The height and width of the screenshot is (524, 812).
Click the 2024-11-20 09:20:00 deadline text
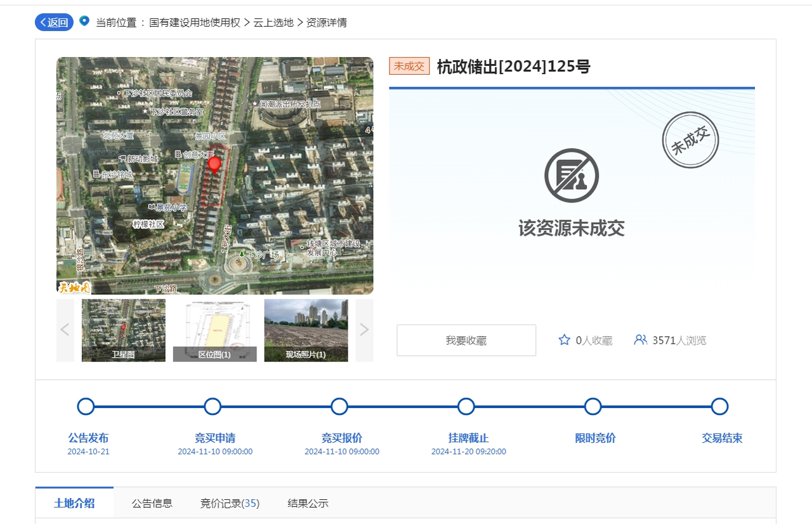469,452
